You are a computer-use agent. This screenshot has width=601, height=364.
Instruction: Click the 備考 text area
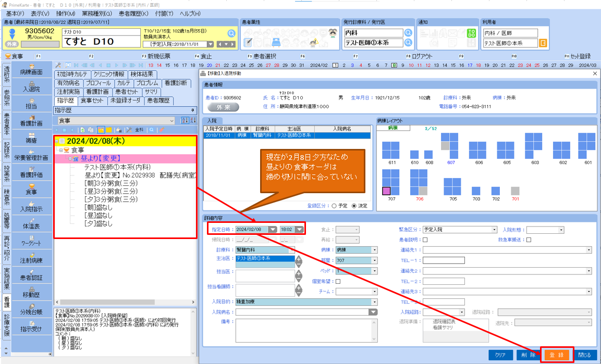(306, 331)
